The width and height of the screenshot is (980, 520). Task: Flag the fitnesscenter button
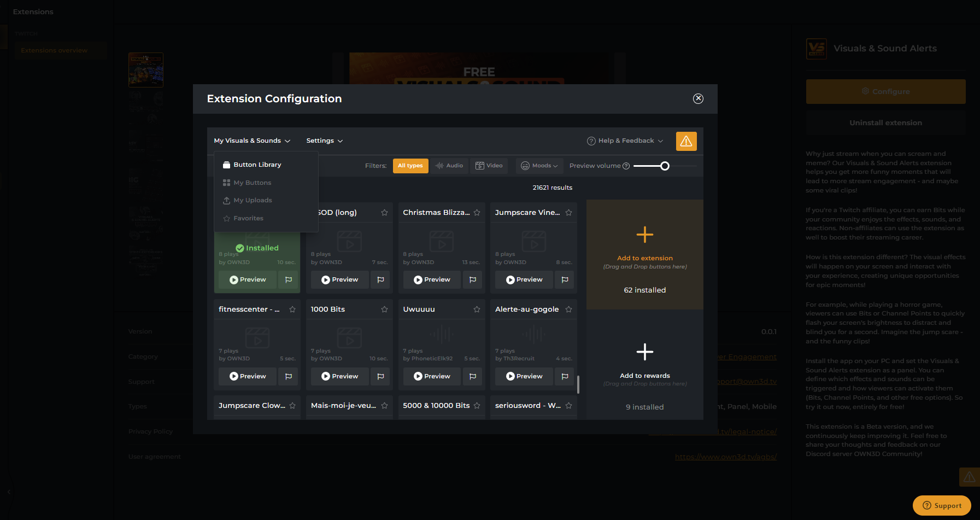pos(289,376)
